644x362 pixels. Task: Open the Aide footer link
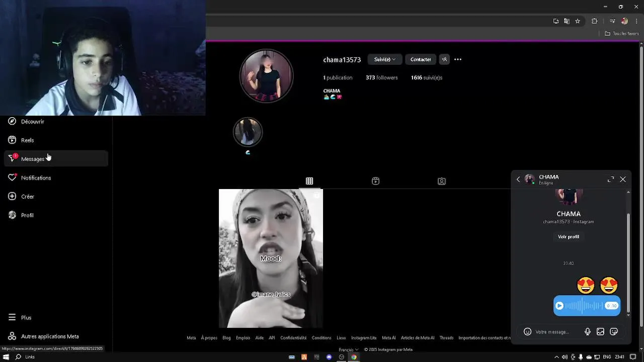tap(259, 338)
